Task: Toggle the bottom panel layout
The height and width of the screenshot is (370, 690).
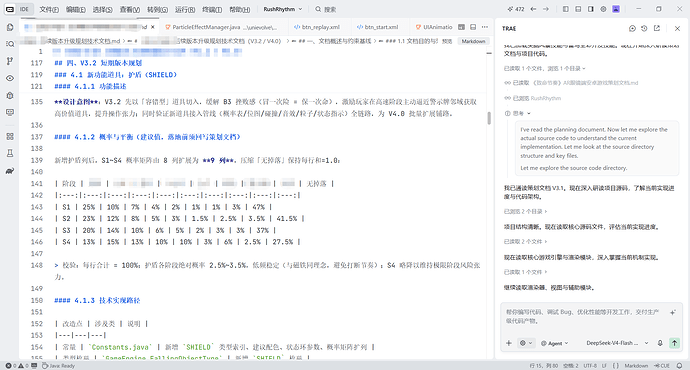Action: 578,9
